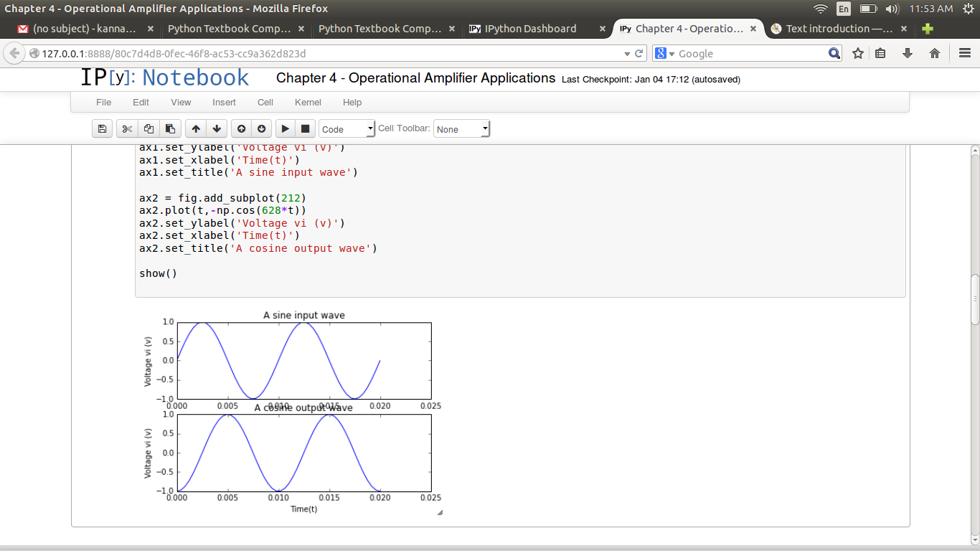980x551 pixels.
Task: Insert cell above using toolbar icon
Action: (241, 129)
